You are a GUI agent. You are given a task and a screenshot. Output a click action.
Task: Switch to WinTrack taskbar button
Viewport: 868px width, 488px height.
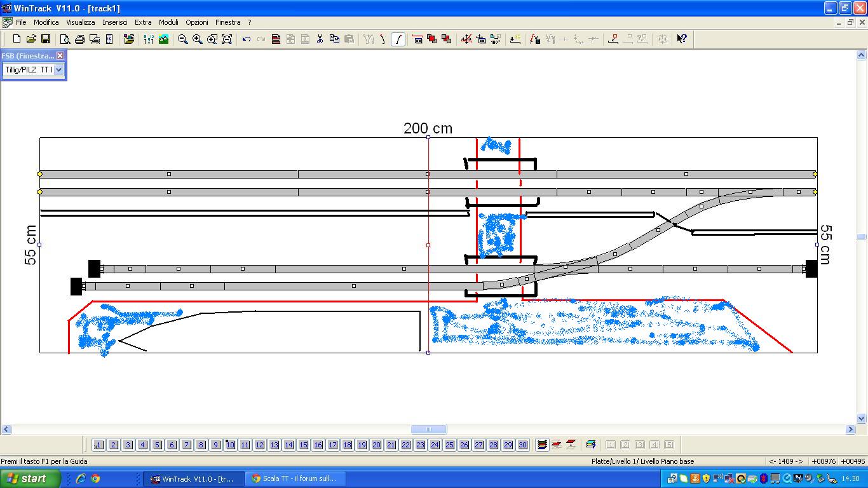point(193,478)
